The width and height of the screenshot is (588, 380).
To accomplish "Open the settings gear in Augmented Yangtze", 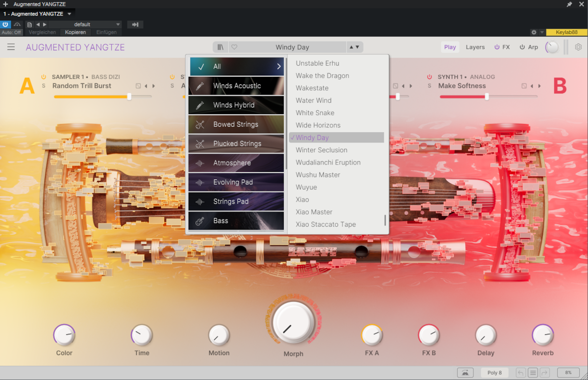I will [578, 47].
